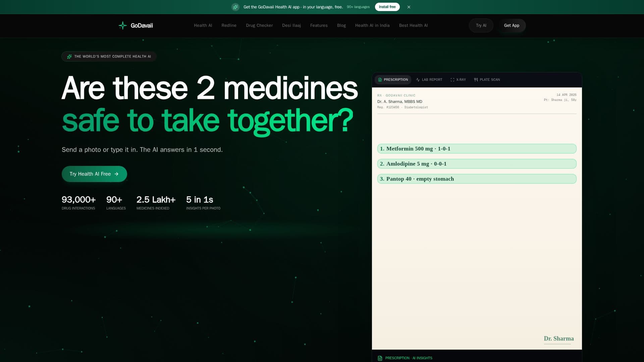
Task: Click the Try Health AI Free button
Action: click(x=94, y=174)
